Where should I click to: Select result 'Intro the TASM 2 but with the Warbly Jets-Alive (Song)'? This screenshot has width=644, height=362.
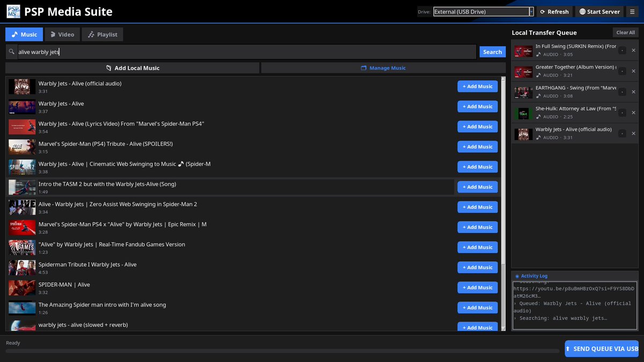(x=231, y=187)
